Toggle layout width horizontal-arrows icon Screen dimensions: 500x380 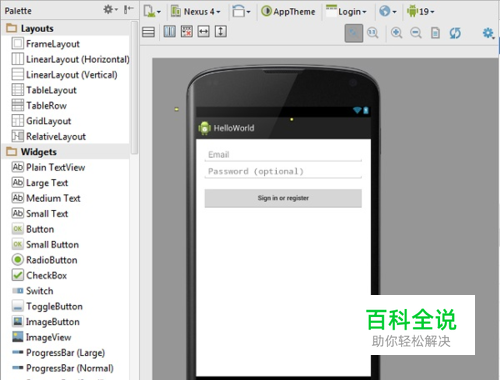coord(204,32)
